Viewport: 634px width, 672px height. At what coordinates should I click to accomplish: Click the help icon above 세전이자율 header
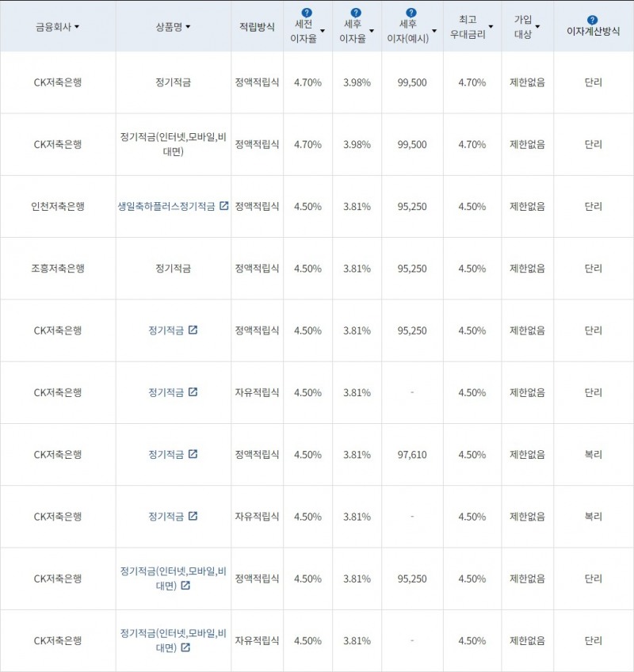(x=305, y=11)
